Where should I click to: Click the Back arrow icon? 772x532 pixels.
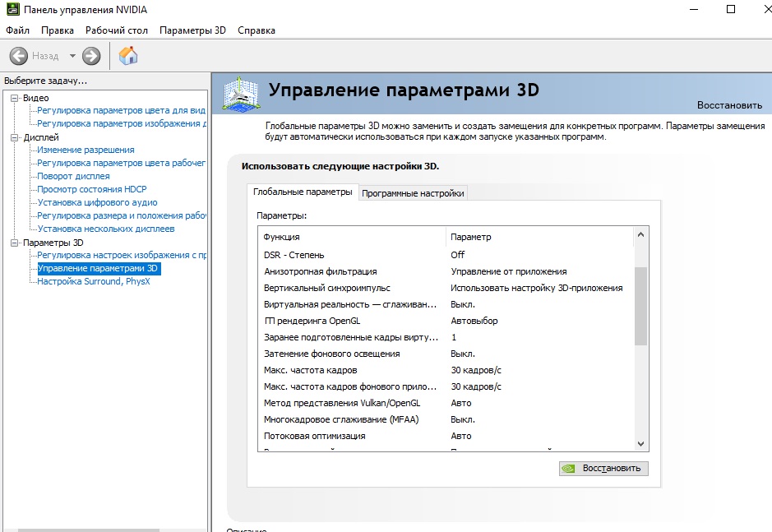(x=19, y=56)
